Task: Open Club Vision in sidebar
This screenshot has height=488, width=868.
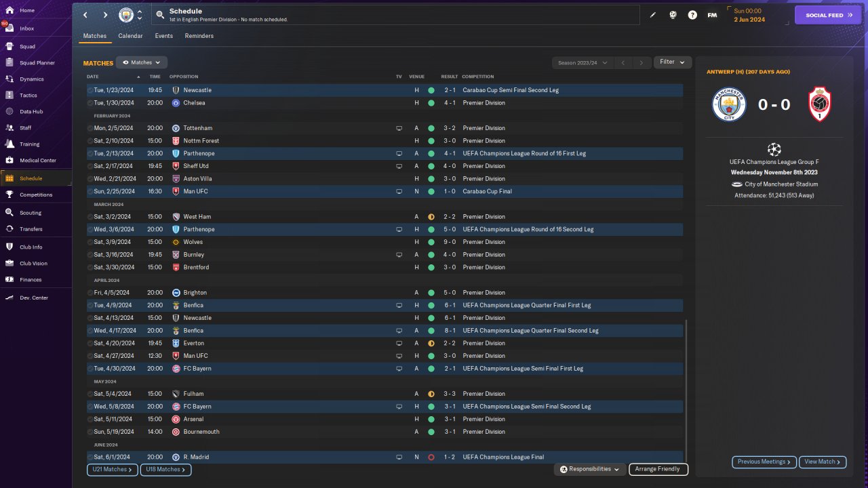Action: coord(34,264)
